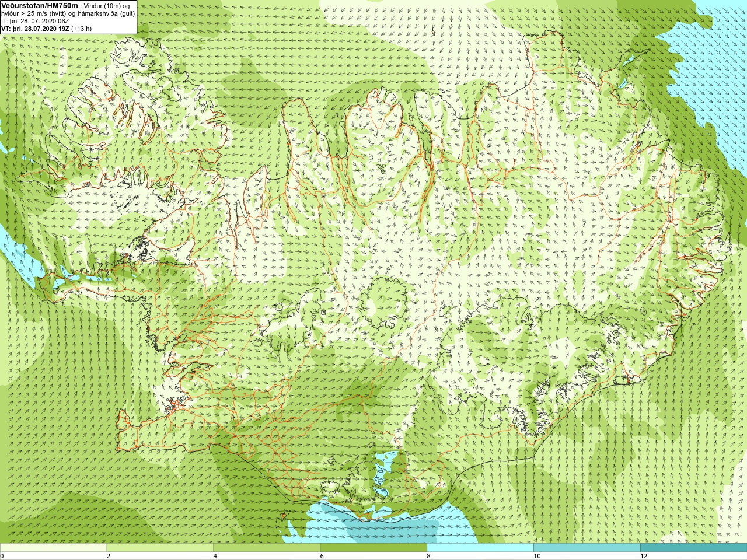Click the light green 2–4 legend segment
Viewport: 747px width, 560px height.
pos(160,548)
